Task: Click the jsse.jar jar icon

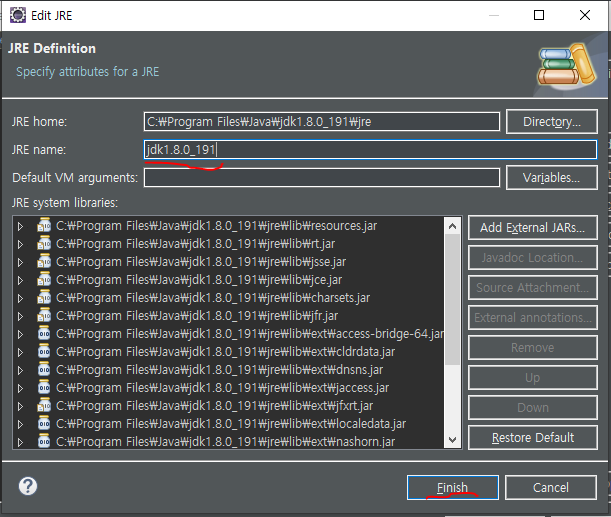Action: [44, 261]
